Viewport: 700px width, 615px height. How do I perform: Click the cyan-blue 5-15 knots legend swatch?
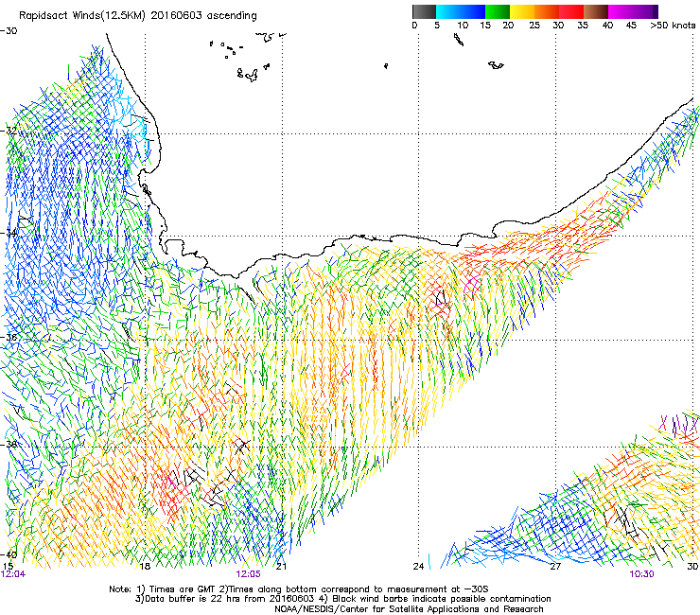(x=461, y=11)
